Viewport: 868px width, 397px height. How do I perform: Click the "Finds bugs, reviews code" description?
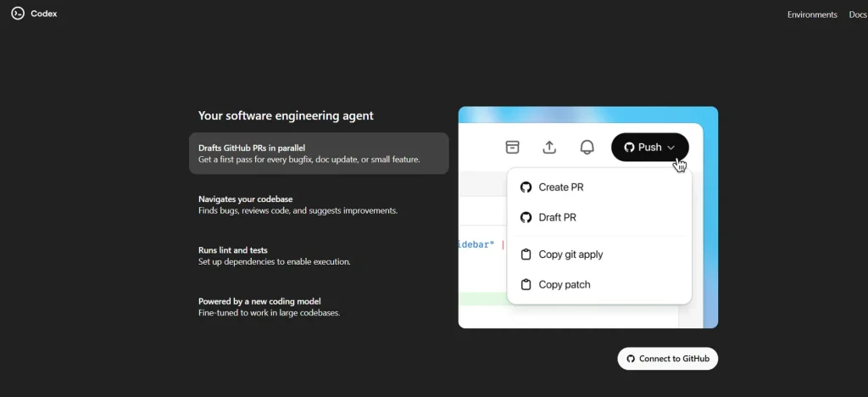[x=298, y=211]
